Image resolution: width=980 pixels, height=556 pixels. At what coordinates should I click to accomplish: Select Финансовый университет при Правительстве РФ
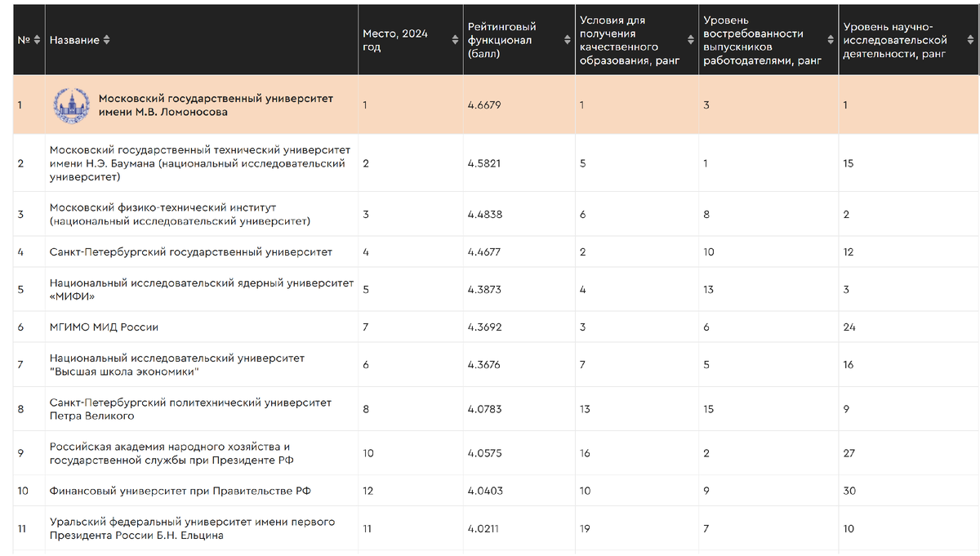pos(180,491)
